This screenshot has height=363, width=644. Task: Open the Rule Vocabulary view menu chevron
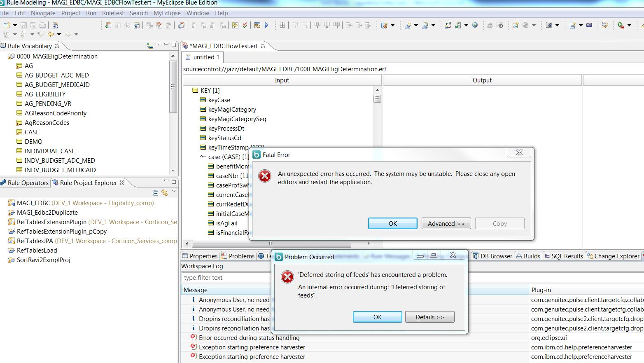(x=159, y=44)
